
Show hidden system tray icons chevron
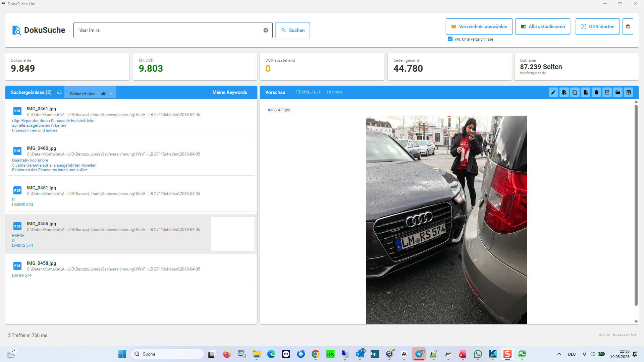[x=559, y=354]
